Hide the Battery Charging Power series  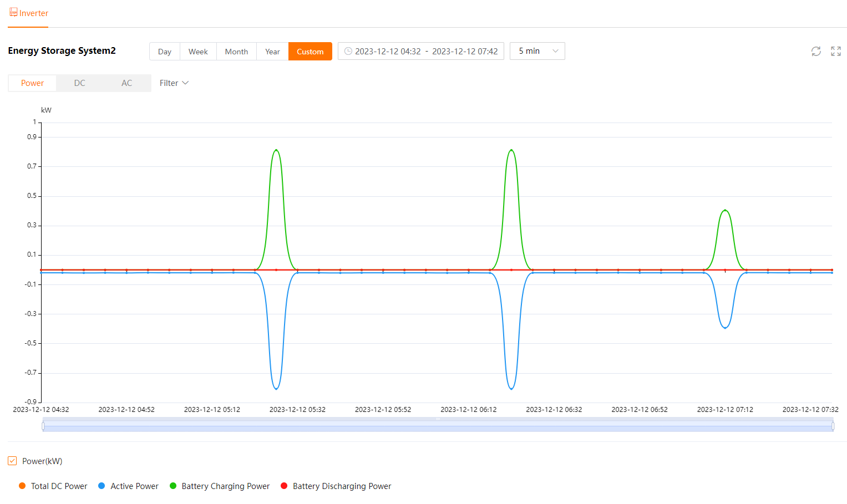coord(173,486)
